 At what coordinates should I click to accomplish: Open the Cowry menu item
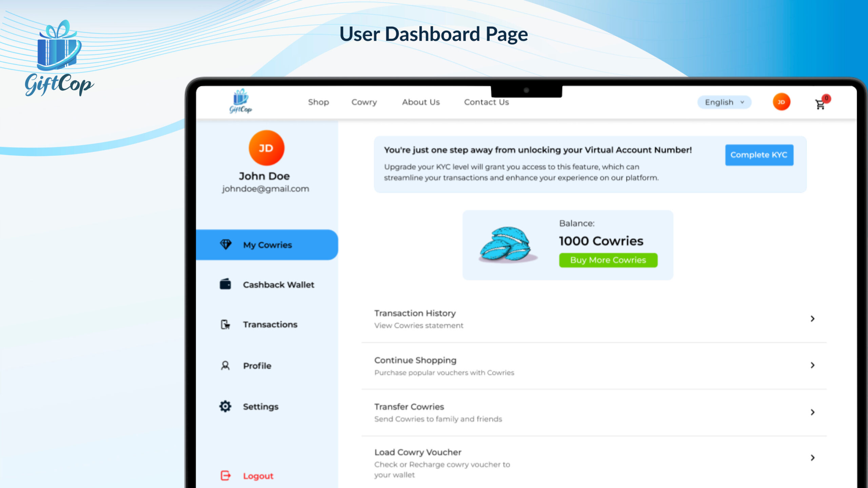point(364,102)
